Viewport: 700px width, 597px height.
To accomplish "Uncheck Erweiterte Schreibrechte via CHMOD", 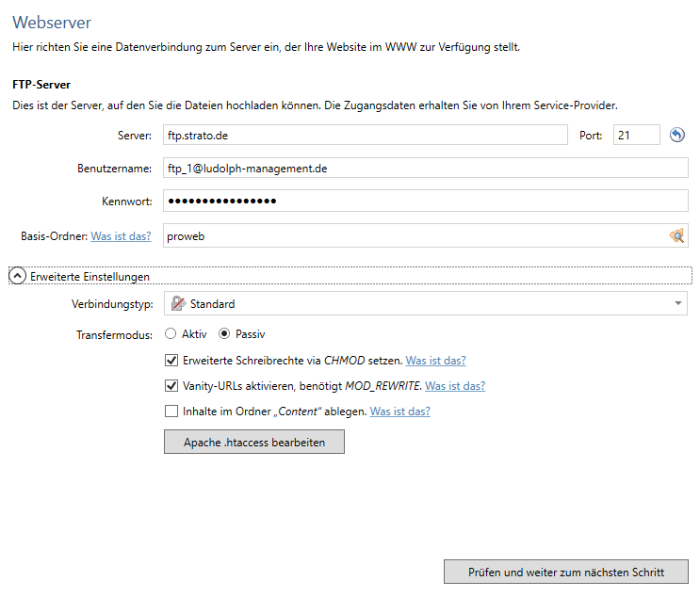I will 171,360.
